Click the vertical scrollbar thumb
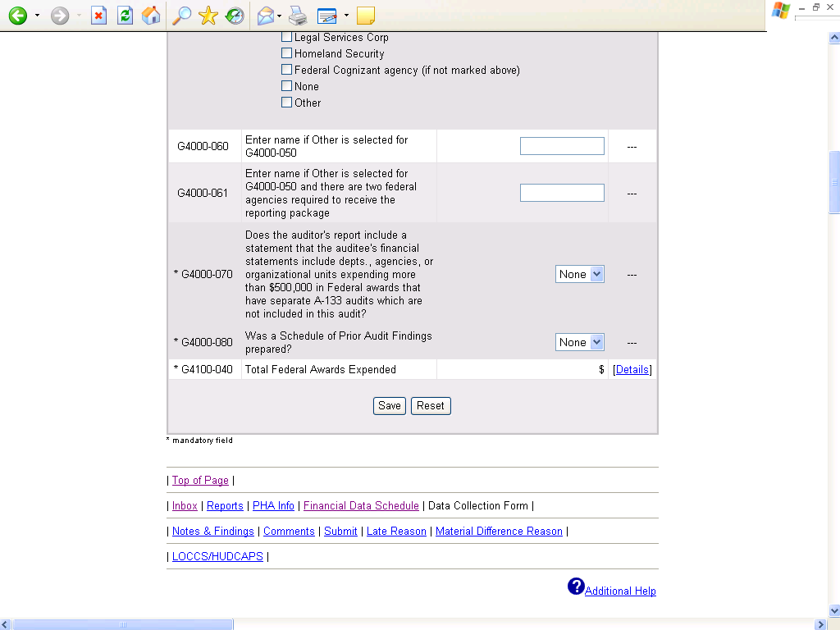 click(x=834, y=182)
